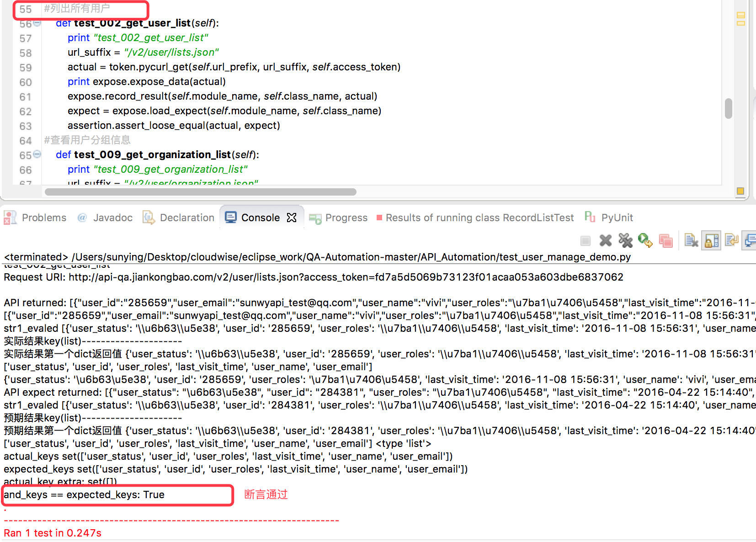This screenshot has height=542, width=756.
Task: Click the Terminate square icon in console toolbar
Action: click(585, 240)
